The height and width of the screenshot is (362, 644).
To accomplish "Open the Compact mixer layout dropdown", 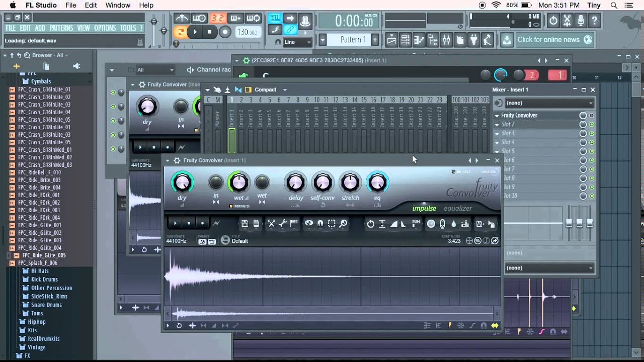I will click(285, 89).
